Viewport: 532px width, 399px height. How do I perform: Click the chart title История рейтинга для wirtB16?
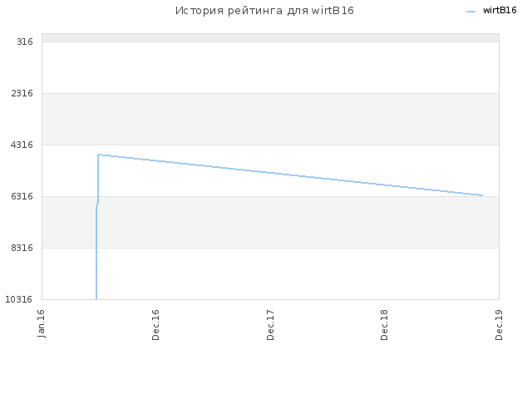264,11
